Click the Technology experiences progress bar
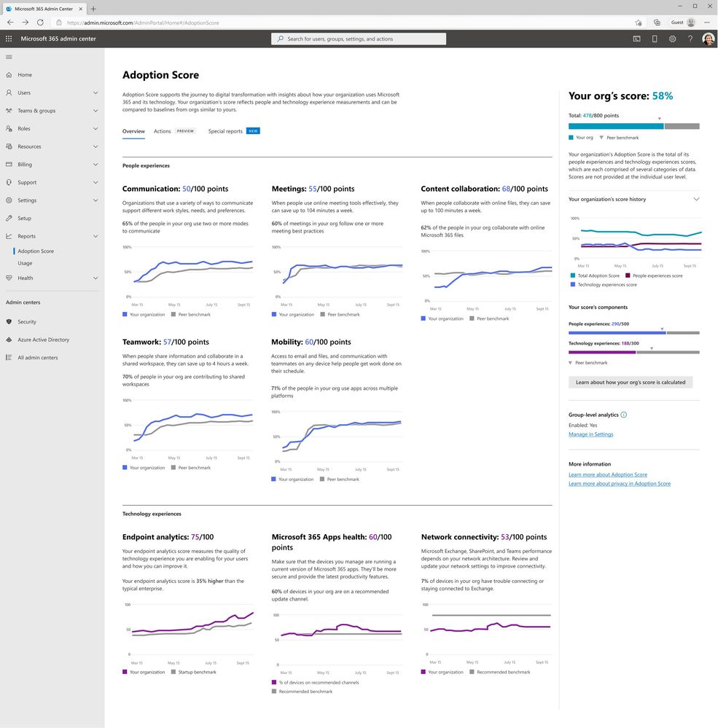Viewport: 718px width, 728px height. [x=634, y=353]
